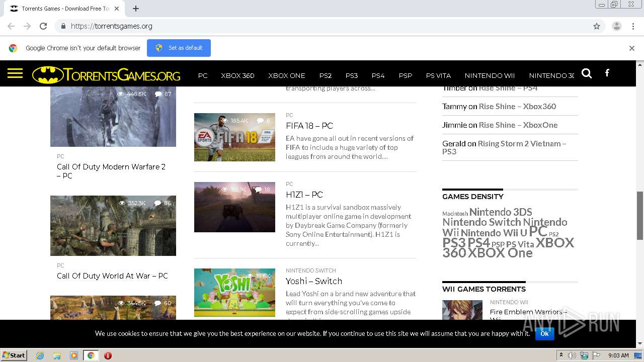Go to PSP category
This screenshot has width=644, height=362.
[x=405, y=75]
